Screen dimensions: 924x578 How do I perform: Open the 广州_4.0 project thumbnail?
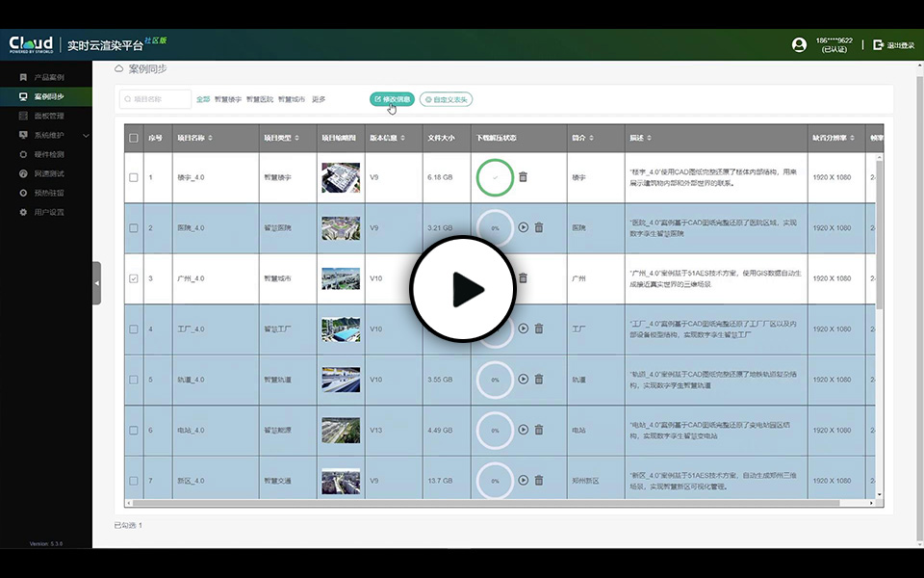pos(341,278)
